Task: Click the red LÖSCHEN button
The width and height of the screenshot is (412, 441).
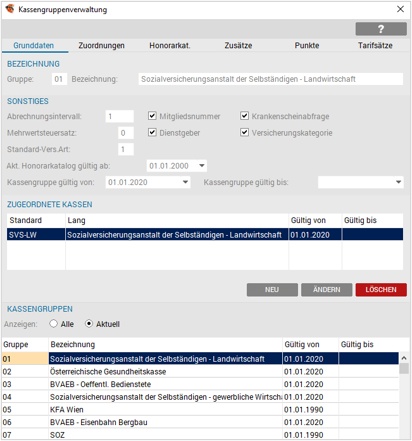Action: coord(381,290)
